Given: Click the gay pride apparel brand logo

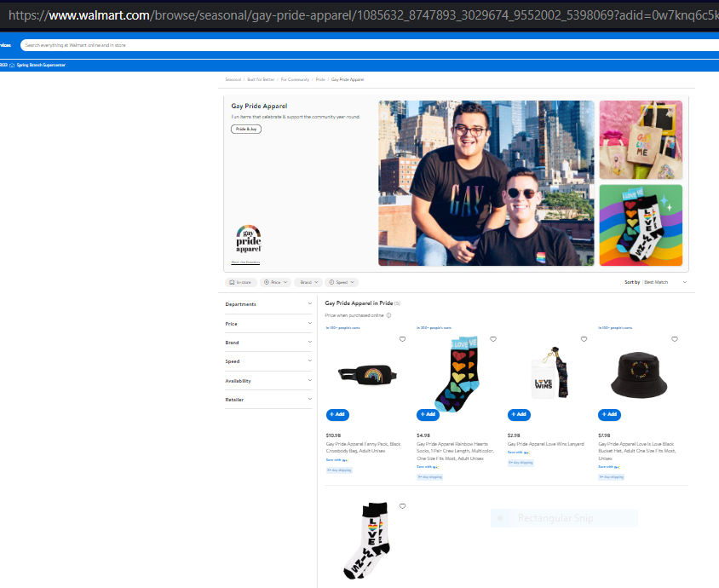Looking at the screenshot, I should pyautogui.click(x=249, y=239).
